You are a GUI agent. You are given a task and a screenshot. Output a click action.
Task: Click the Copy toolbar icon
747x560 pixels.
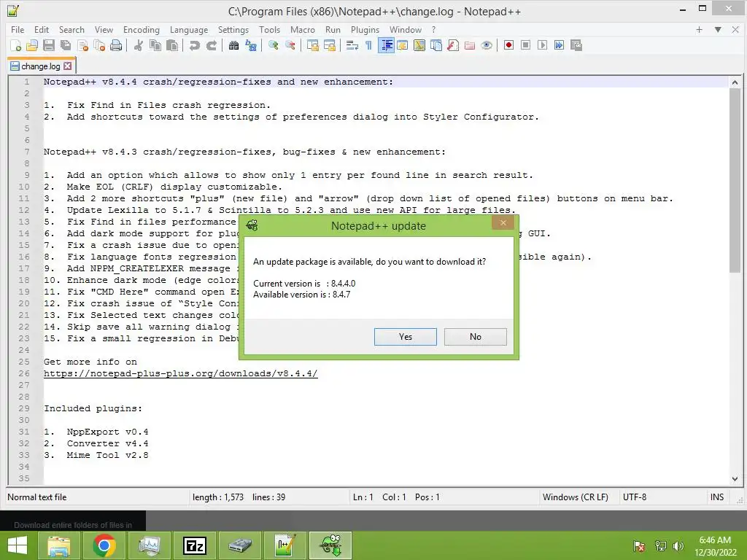point(155,45)
